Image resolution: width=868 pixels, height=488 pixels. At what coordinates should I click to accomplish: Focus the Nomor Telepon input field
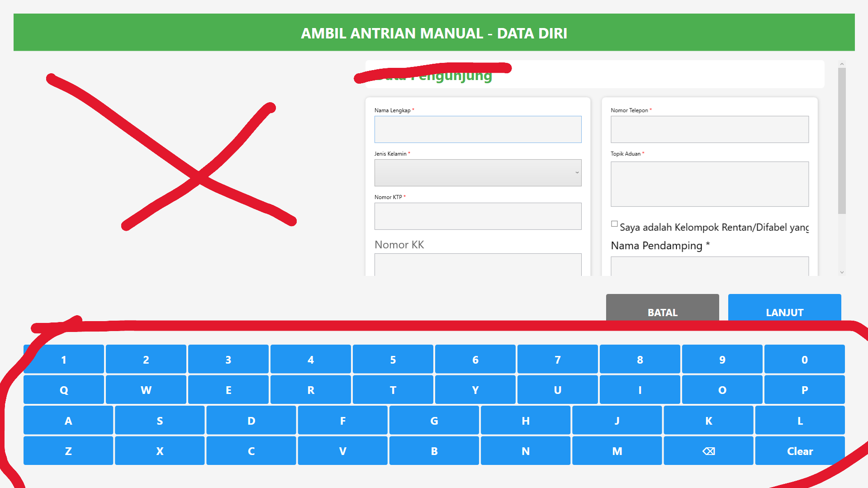(709, 129)
